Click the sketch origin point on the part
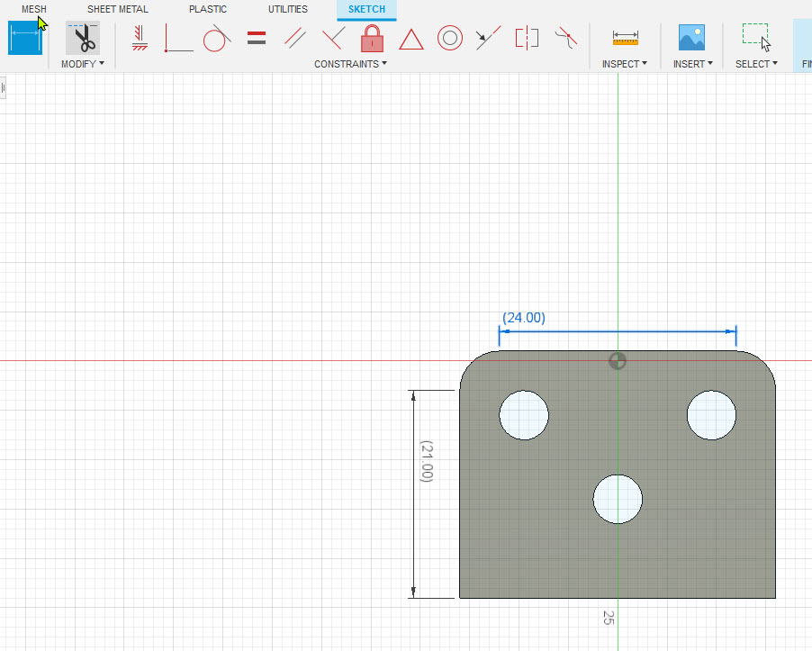The width and height of the screenshot is (812, 651). [x=618, y=361]
